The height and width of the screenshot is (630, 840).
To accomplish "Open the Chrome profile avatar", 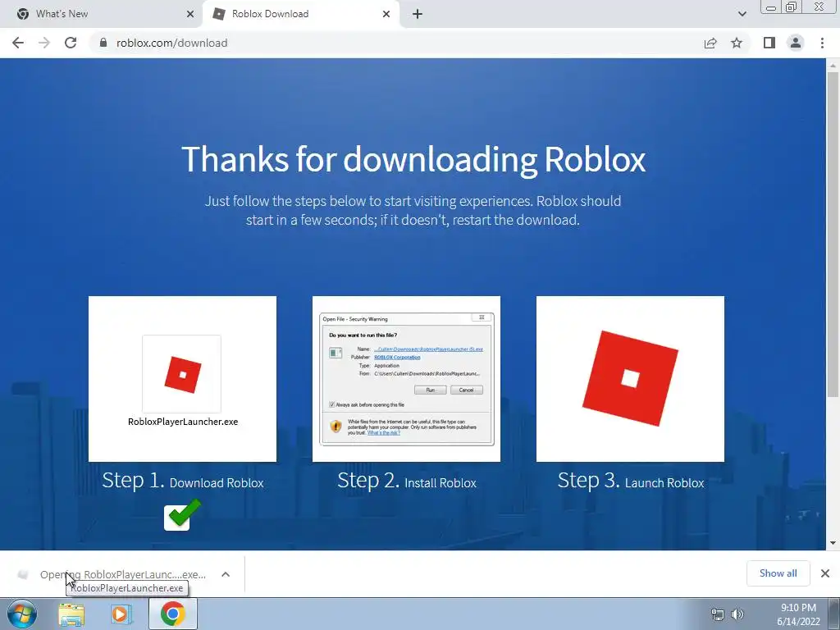I will [796, 43].
